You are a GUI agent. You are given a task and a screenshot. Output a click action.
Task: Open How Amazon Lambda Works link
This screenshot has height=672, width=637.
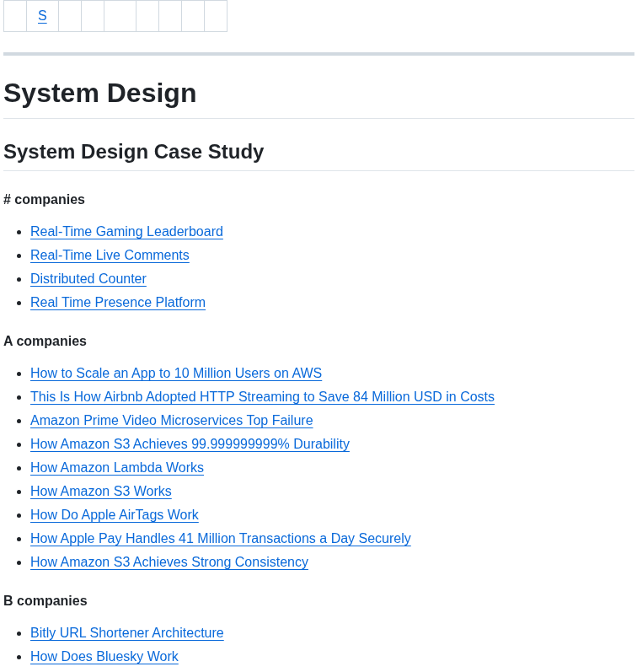[x=117, y=467]
